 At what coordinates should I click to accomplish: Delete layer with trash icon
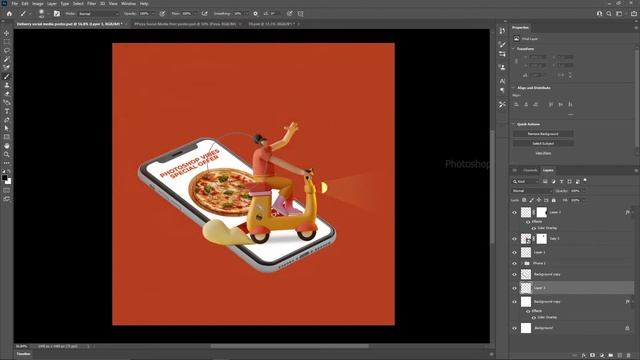coord(629,356)
